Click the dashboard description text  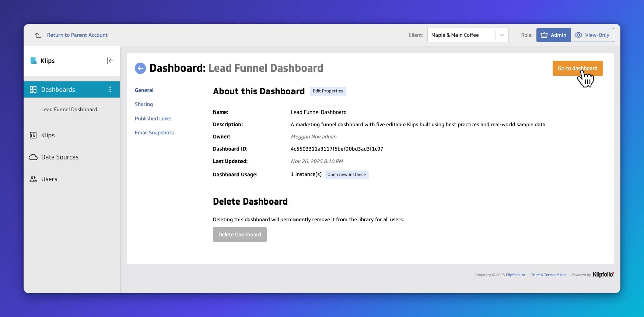[x=419, y=124]
